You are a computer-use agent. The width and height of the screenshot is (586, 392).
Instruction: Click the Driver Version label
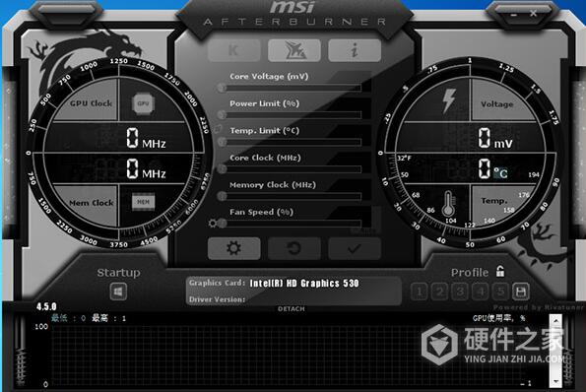pyautogui.click(x=217, y=299)
